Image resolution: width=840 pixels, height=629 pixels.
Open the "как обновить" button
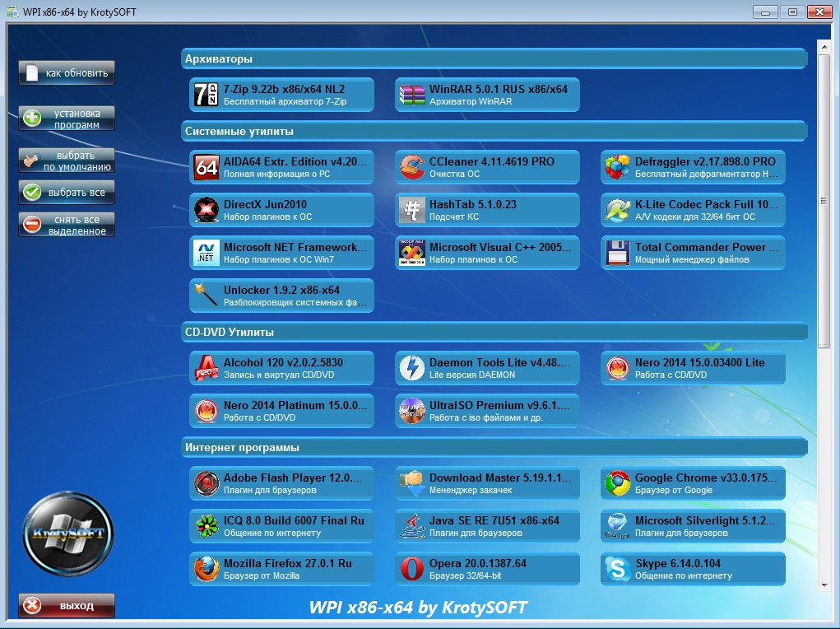[67, 73]
